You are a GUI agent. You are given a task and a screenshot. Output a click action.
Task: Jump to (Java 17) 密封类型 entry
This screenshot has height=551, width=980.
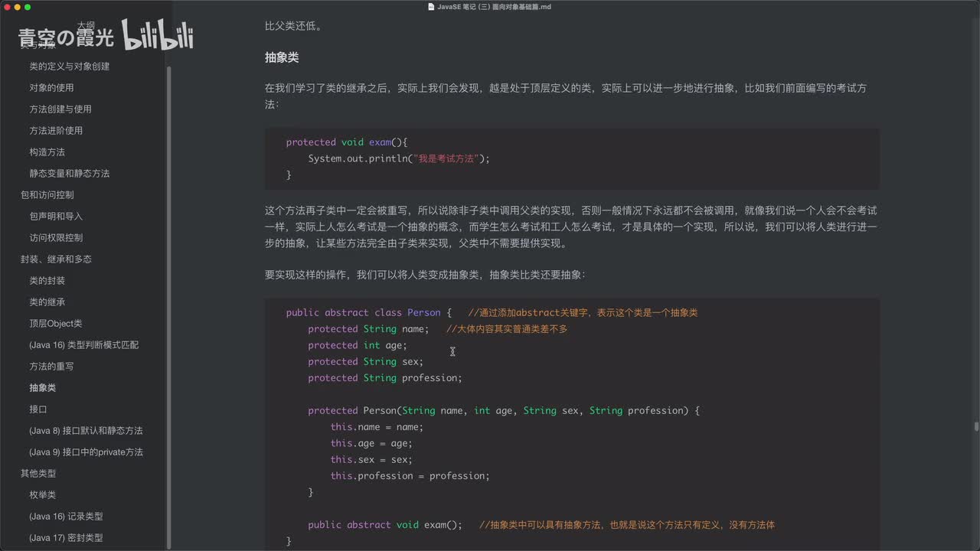click(x=66, y=538)
